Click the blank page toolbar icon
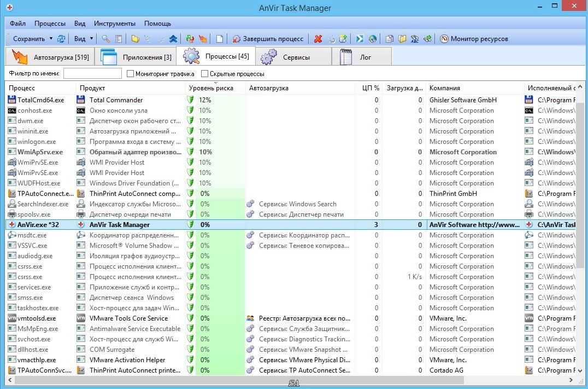The height and width of the screenshot is (389, 588). click(x=220, y=39)
